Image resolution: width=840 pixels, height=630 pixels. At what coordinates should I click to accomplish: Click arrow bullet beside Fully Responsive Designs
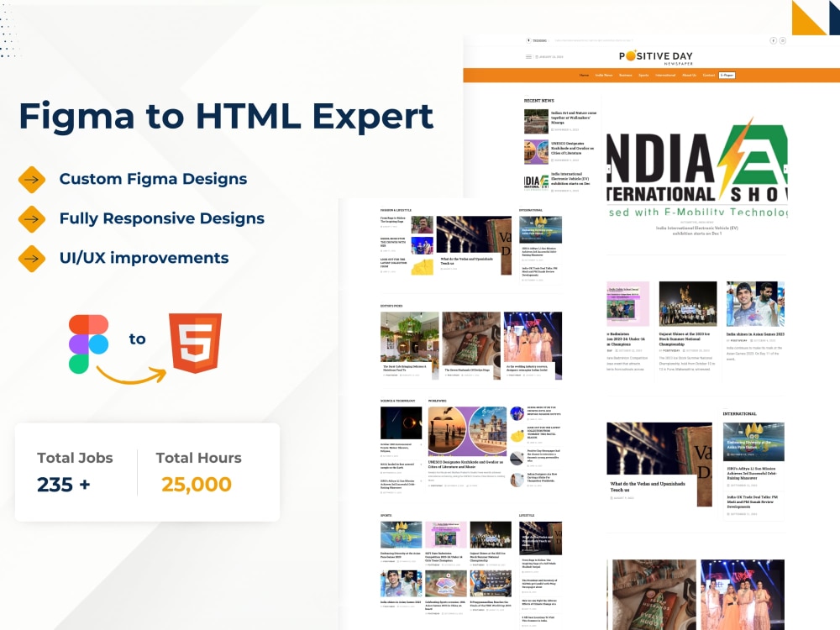tap(32, 219)
